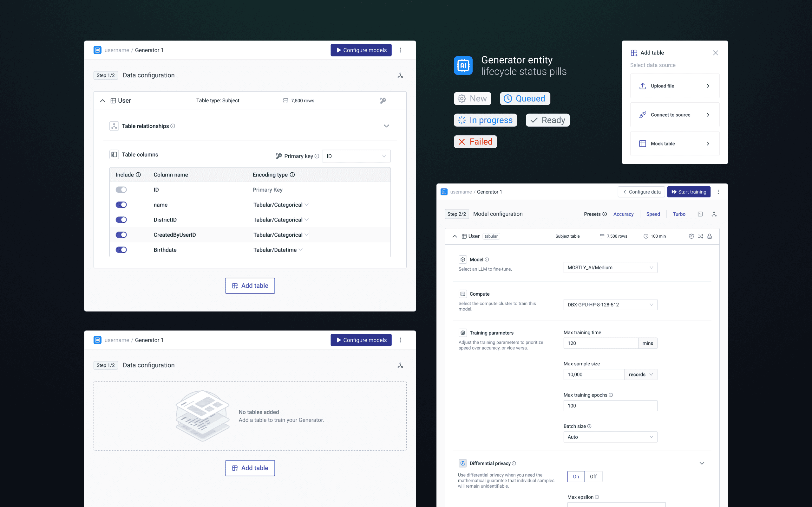Turn Differential privacy Off
This screenshot has width=812, height=507.
593,477
